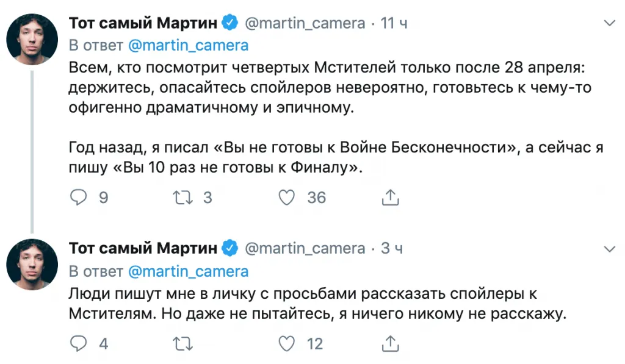Reply to the second tweet about спойлеры
Viewport: 625px width, 364px height.
point(79,344)
